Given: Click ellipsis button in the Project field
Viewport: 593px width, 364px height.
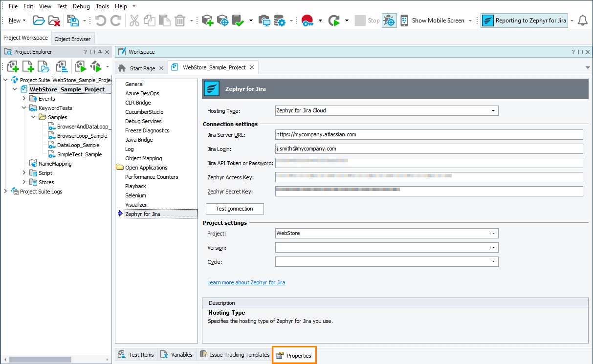Looking at the screenshot, I should 494,234.
